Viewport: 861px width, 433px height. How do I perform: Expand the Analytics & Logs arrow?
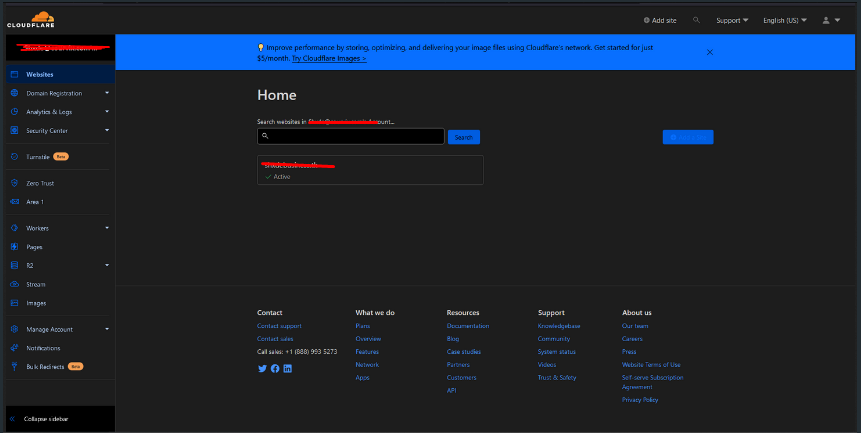[107, 112]
